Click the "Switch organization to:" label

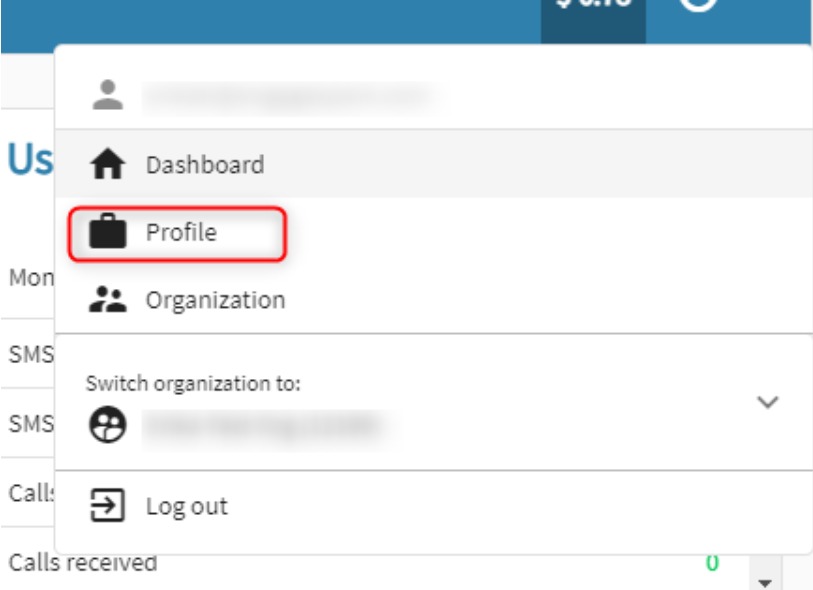[193, 383]
